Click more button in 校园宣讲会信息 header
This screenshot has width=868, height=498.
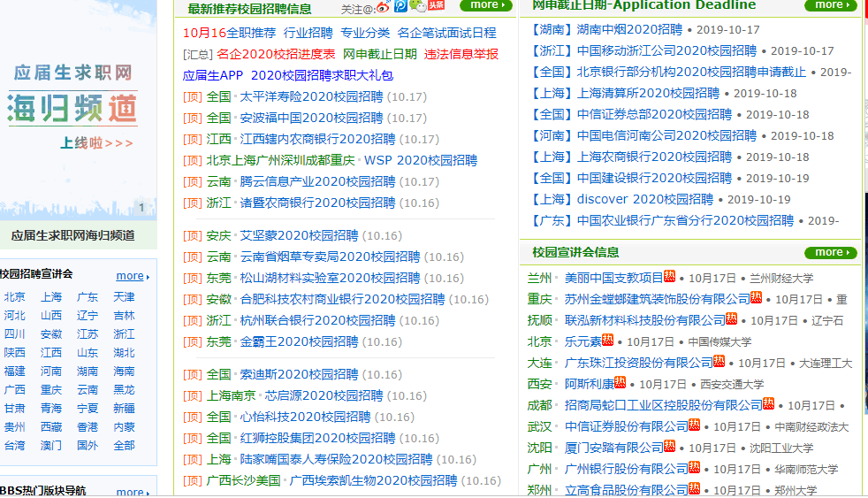click(x=830, y=253)
